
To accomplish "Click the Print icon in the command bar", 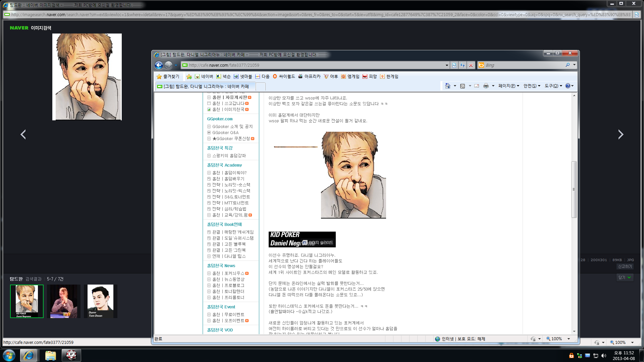I will [x=486, y=86].
